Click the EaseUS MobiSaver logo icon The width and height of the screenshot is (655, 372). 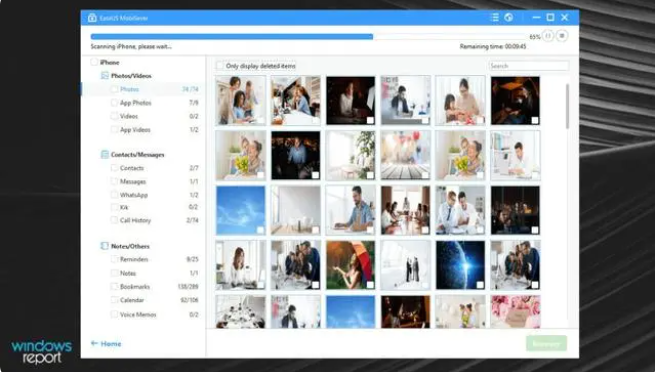[92, 18]
